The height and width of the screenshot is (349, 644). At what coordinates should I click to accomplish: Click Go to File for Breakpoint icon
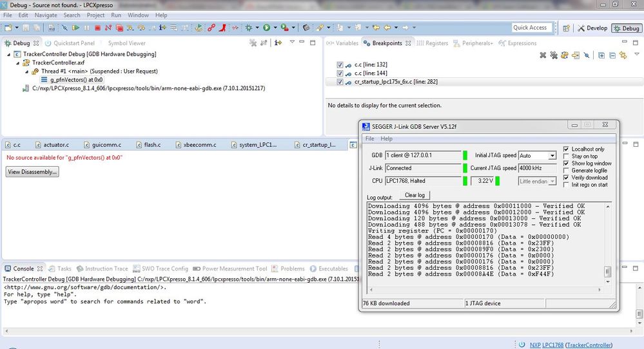click(x=576, y=55)
